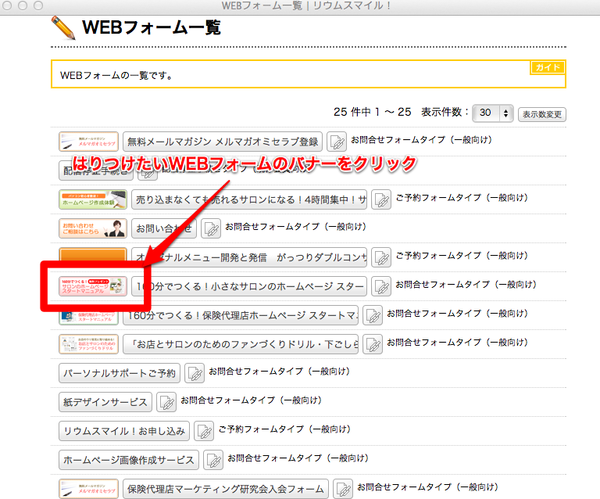Click お問合せフォームタイプ label in 紙デザインサービス row
Image resolution: width=600 pixels, height=499 pixels.
click(x=251, y=400)
